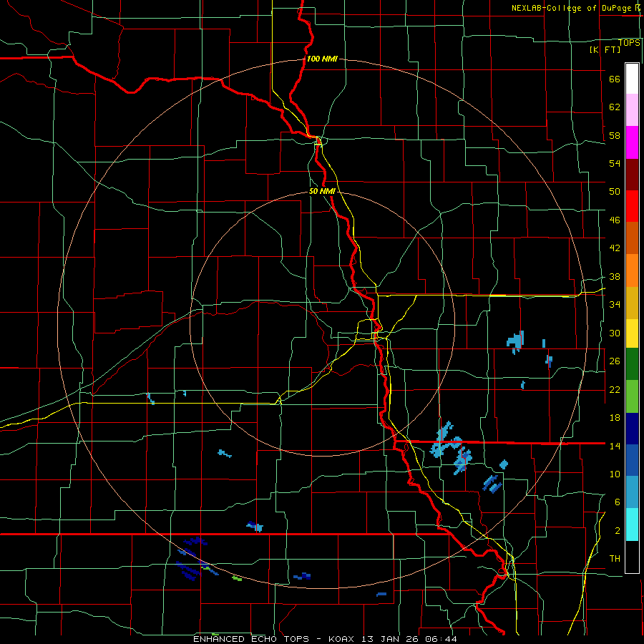This screenshot has height=644, width=644.
Task: Click the legend value "66"
Action: [615, 79]
